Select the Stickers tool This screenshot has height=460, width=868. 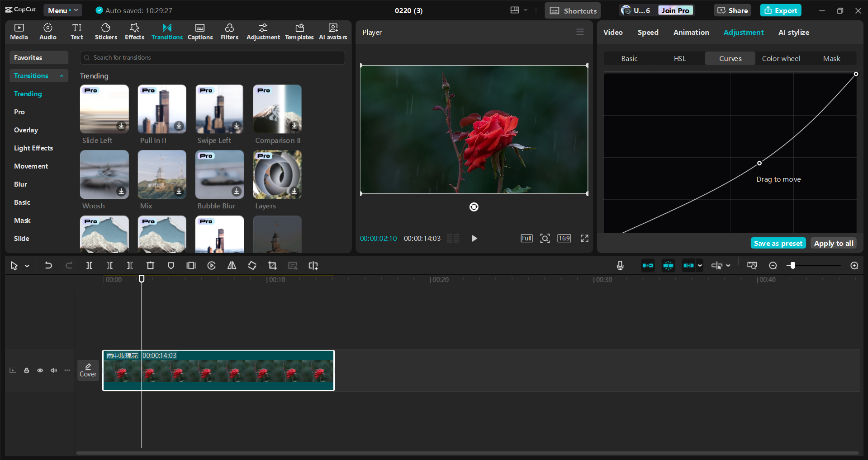[105, 32]
